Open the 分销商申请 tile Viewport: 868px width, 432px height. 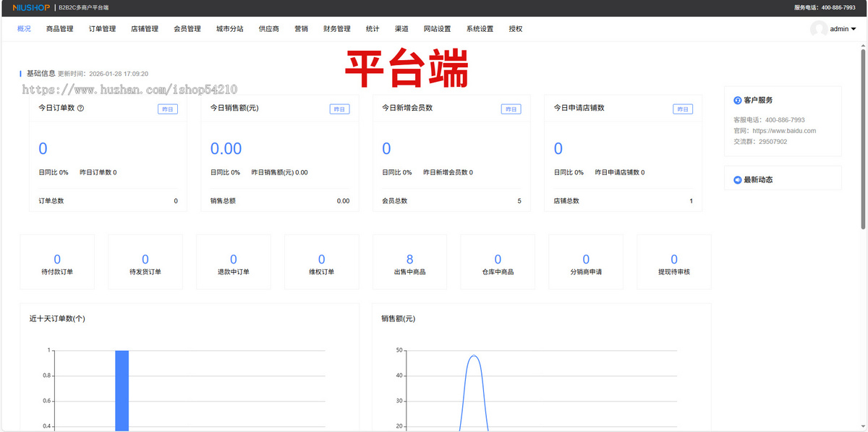tap(586, 261)
